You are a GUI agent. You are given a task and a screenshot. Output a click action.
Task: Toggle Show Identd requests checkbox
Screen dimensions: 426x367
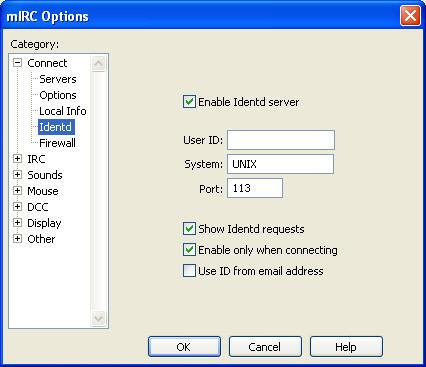[x=189, y=229]
